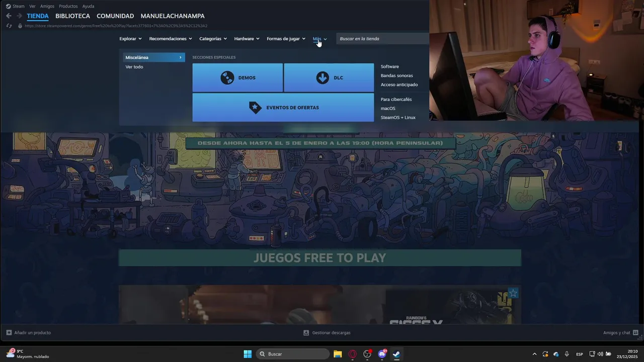Open the Explorar dropdown
The width and height of the screenshot is (644, 362).
[130, 39]
